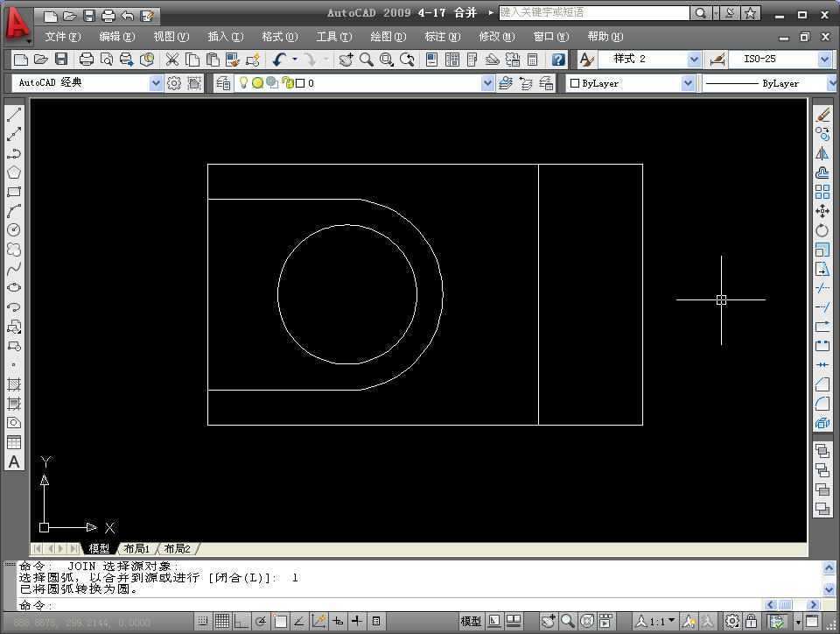The image size is (840, 634).
Task: Switch to the 布局1 tab
Action: pos(136,549)
